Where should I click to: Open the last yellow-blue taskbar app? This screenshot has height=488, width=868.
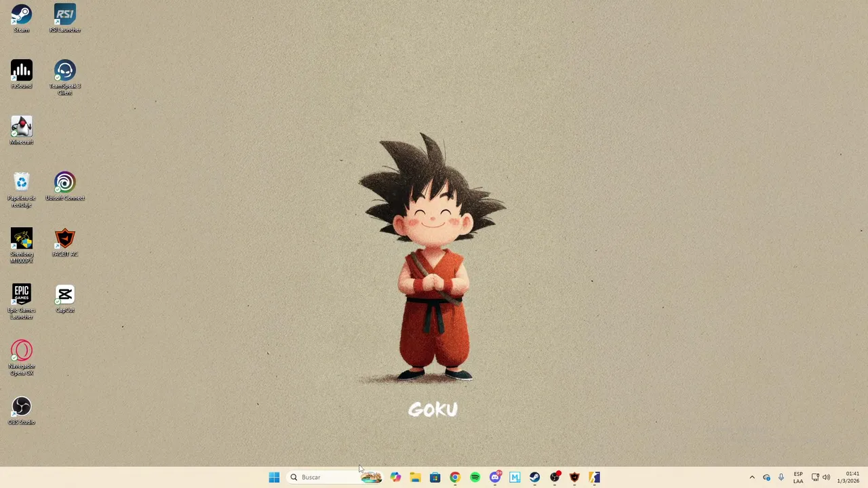coord(595,477)
